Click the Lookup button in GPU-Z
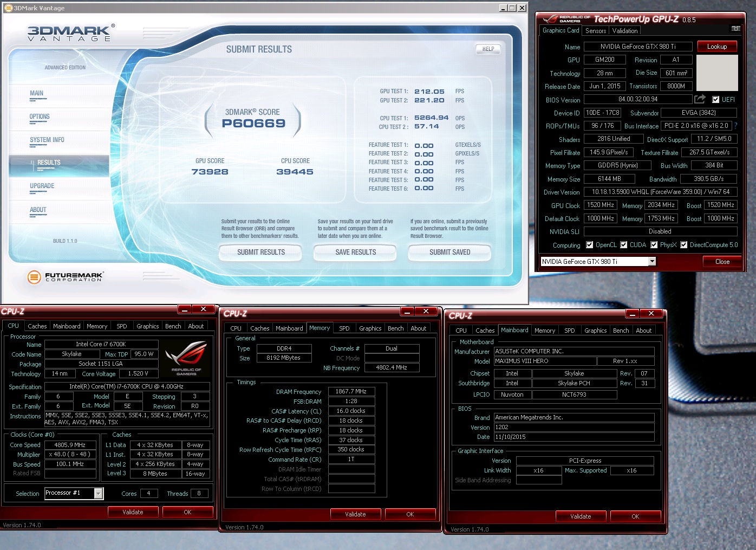Viewport: 756px width, 550px height. click(717, 47)
